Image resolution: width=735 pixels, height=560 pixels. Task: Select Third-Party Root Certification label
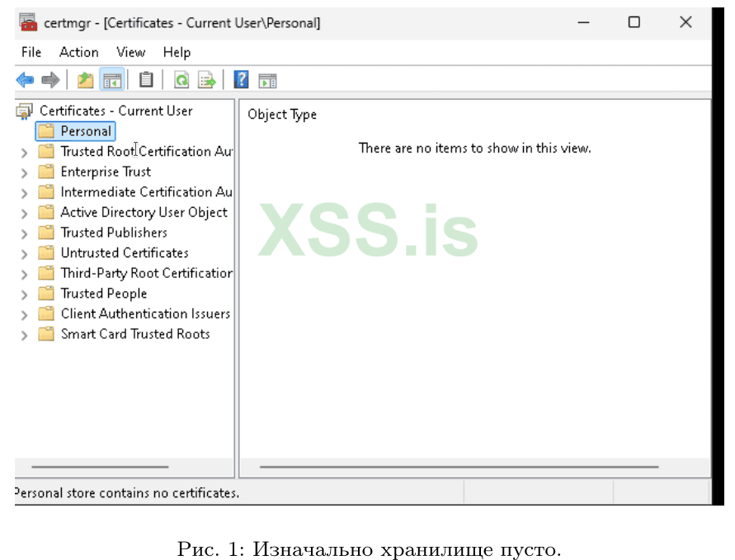[146, 273]
